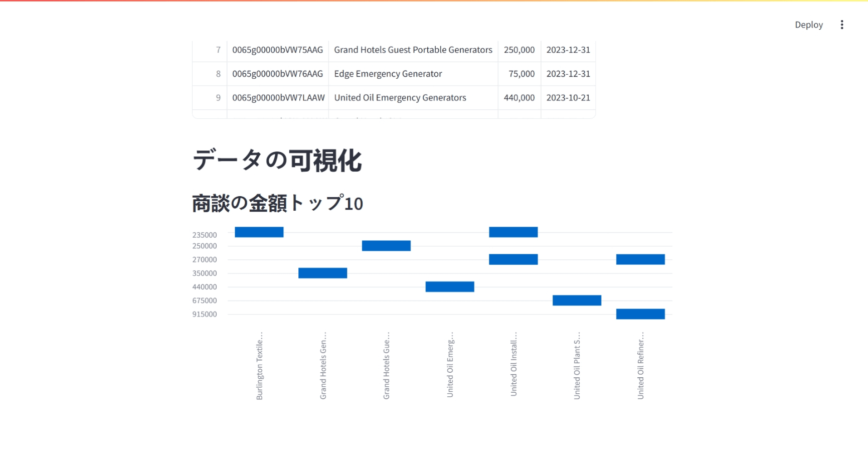868x460 pixels.
Task: Click y-axis label 675000
Action: [205, 300]
